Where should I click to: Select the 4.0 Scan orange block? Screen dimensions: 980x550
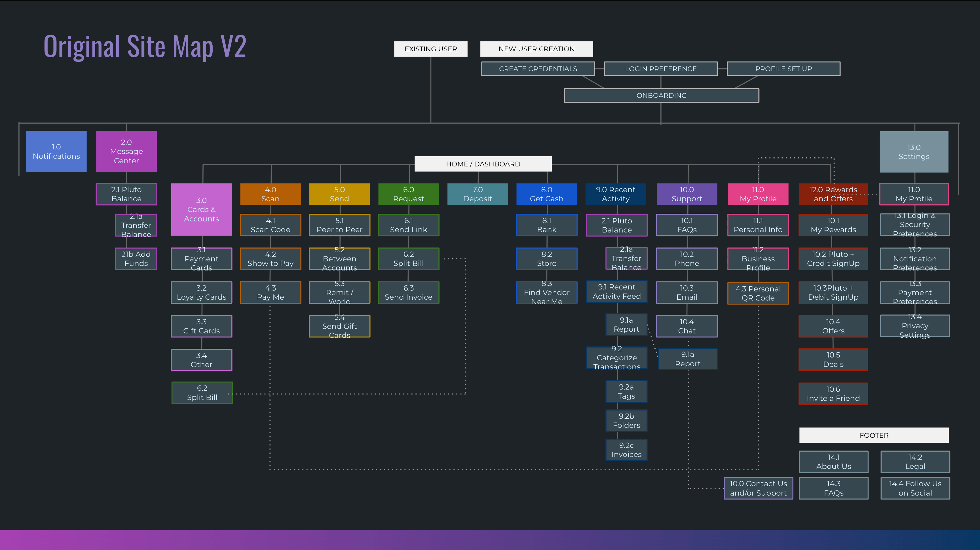click(x=271, y=194)
